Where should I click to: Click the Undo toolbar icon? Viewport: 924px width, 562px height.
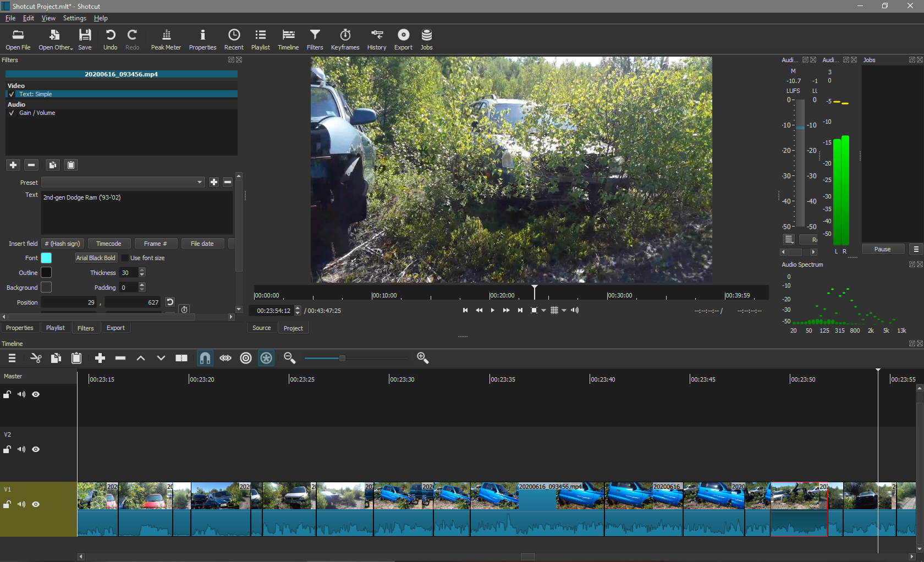pos(110,40)
